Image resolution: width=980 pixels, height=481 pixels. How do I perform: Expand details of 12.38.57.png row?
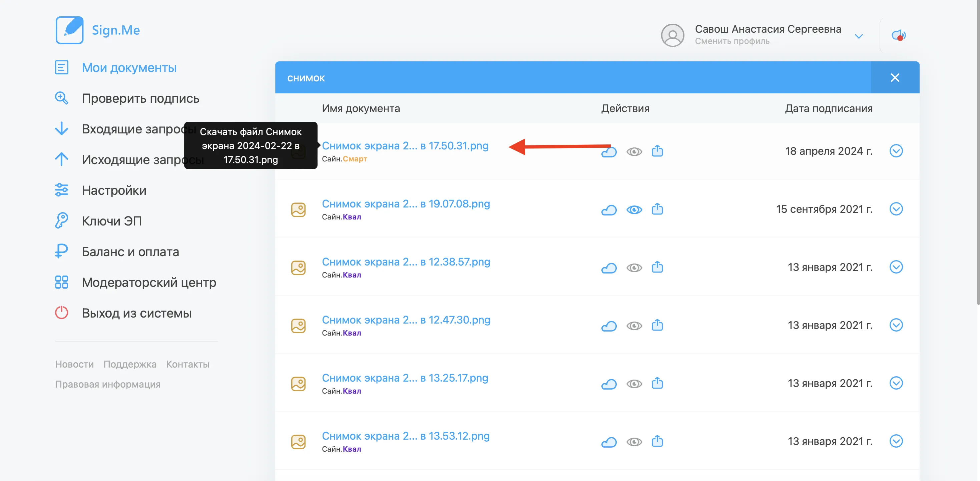[x=896, y=267]
